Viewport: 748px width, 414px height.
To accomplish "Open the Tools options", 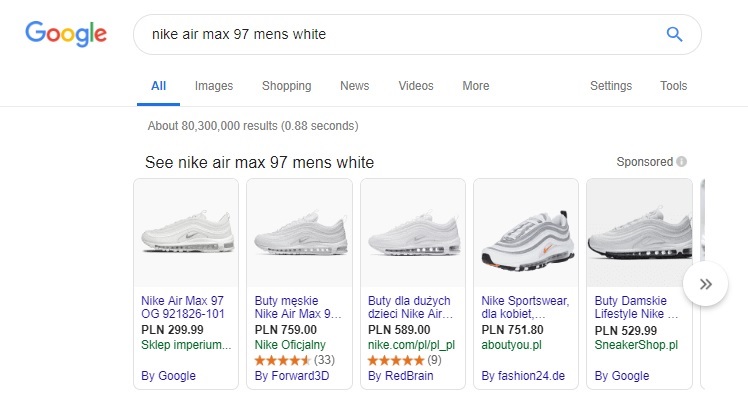I will [673, 86].
